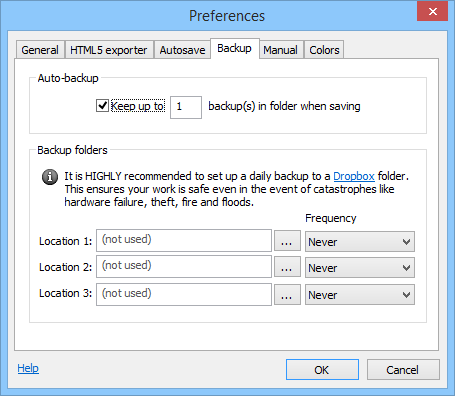This screenshot has height=396, width=455.
Task: Switch to the General tab
Action: [x=40, y=50]
